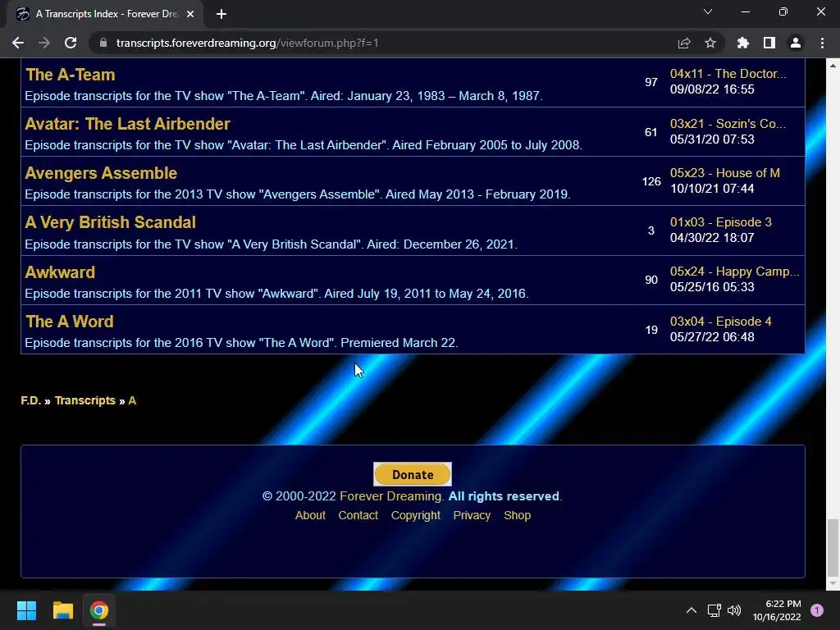Open last post 03x21 - Sozin's Co...

728,124
